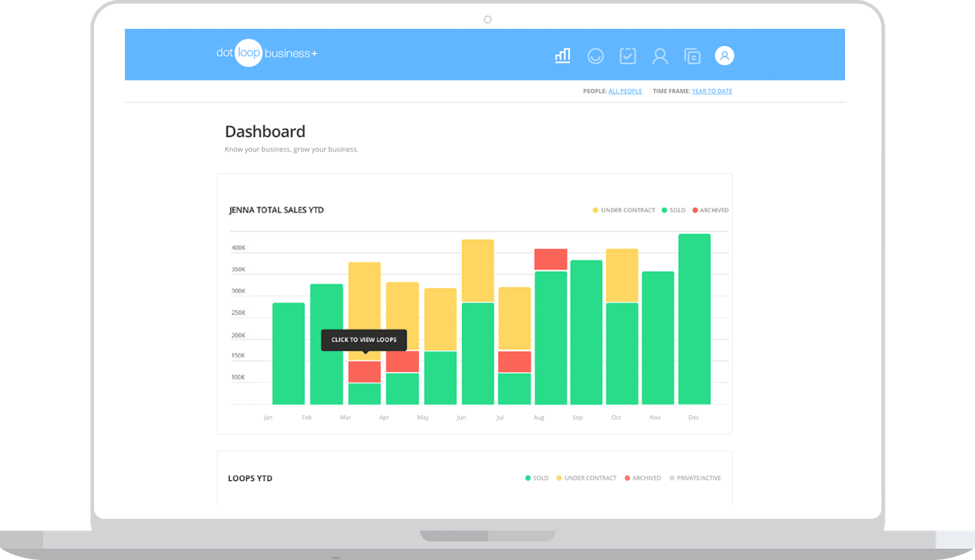Open the LOOPS YTD section

point(250,478)
